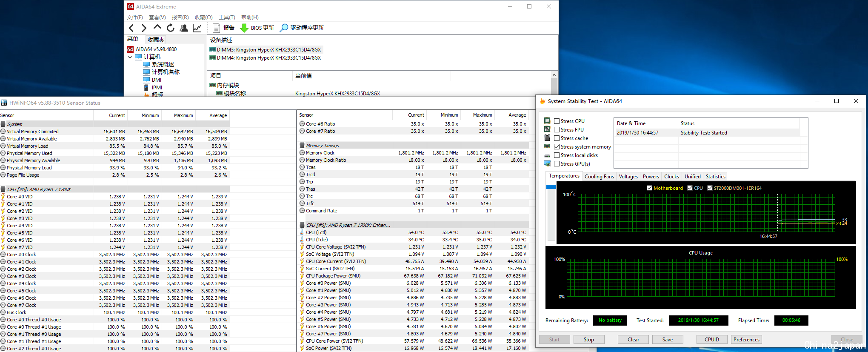Enable Stress local disks checkbox
The width and height of the screenshot is (868, 352).
[x=557, y=155]
